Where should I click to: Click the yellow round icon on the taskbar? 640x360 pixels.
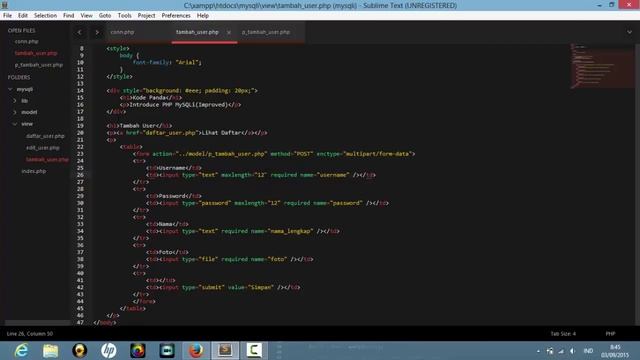pyautogui.click(x=80, y=351)
